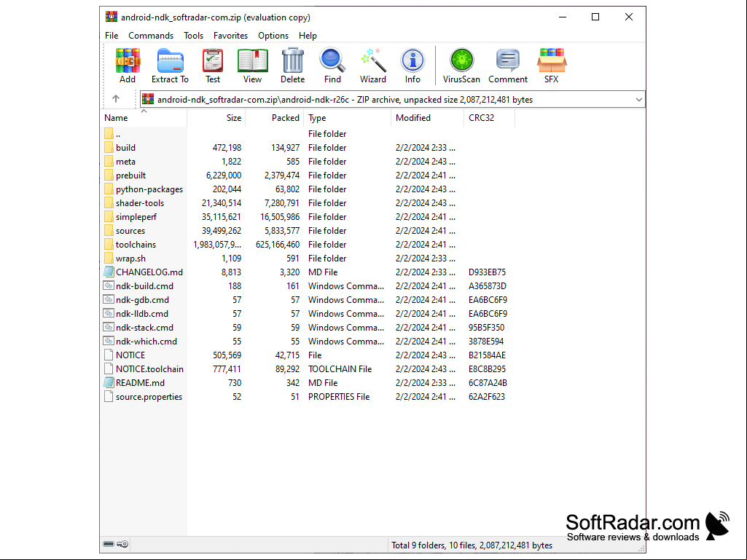Viewport: 747px width, 560px height.
Task: Open the Commands menu
Action: tap(151, 36)
